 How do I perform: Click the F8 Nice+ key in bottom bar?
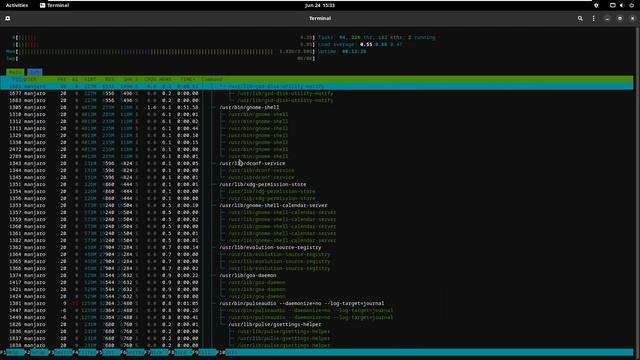[181, 352]
